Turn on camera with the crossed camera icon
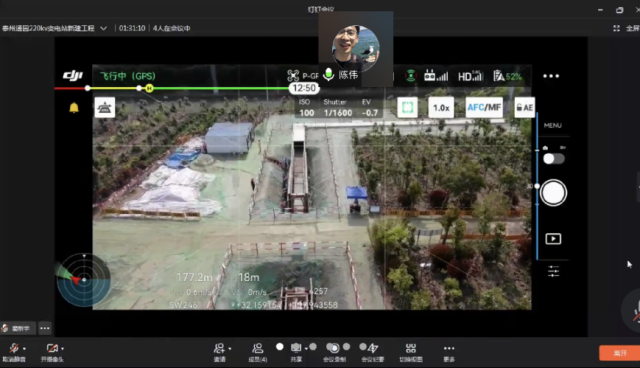This screenshot has width=640, height=368. tap(52, 348)
